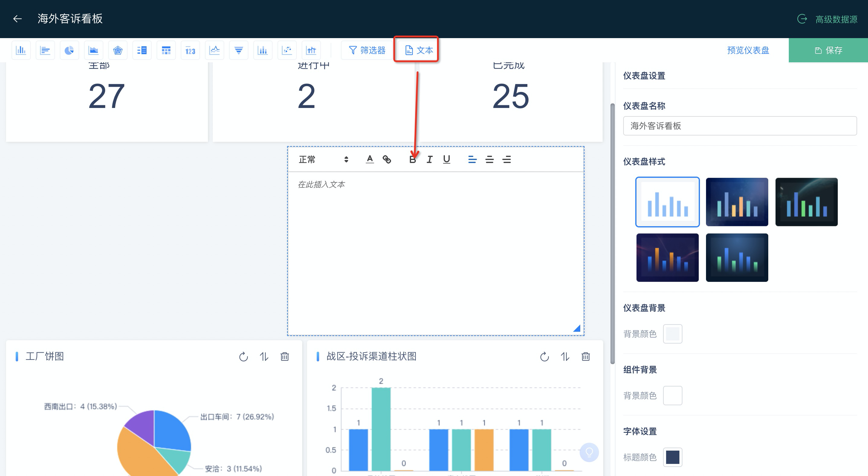Click into the 在此插入文本 text area

point(436,253)
